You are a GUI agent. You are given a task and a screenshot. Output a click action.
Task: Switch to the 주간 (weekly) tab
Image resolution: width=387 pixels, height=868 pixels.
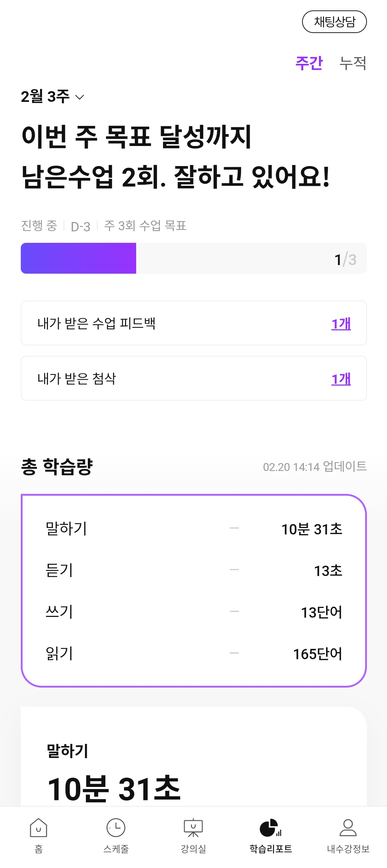click(309, 63)
